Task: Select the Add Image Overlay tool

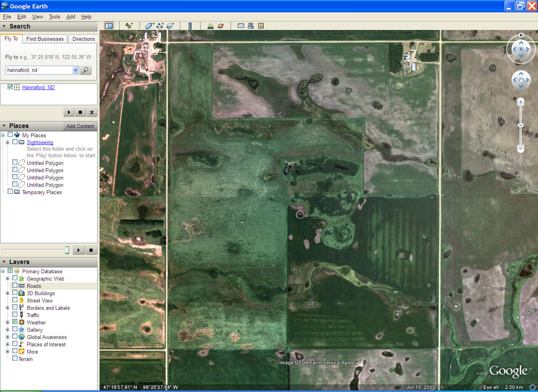Action: tap(170, 26)
